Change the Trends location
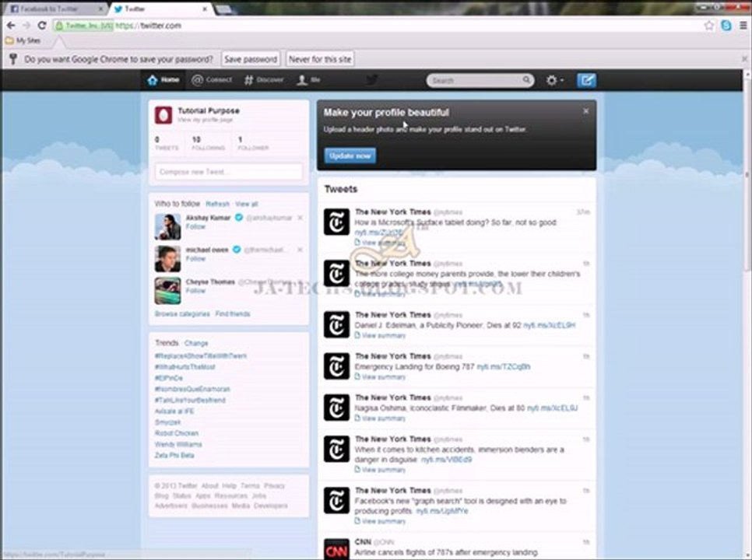 pos(196,344)
